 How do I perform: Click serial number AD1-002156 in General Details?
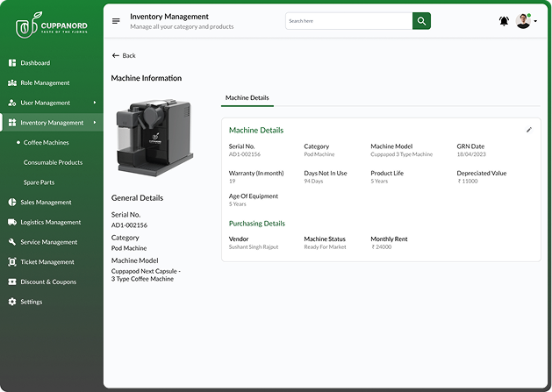tap(129, 225)
